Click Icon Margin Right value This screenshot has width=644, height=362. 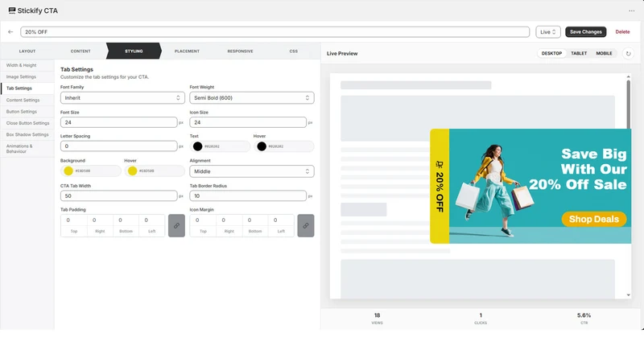[229, 220]
